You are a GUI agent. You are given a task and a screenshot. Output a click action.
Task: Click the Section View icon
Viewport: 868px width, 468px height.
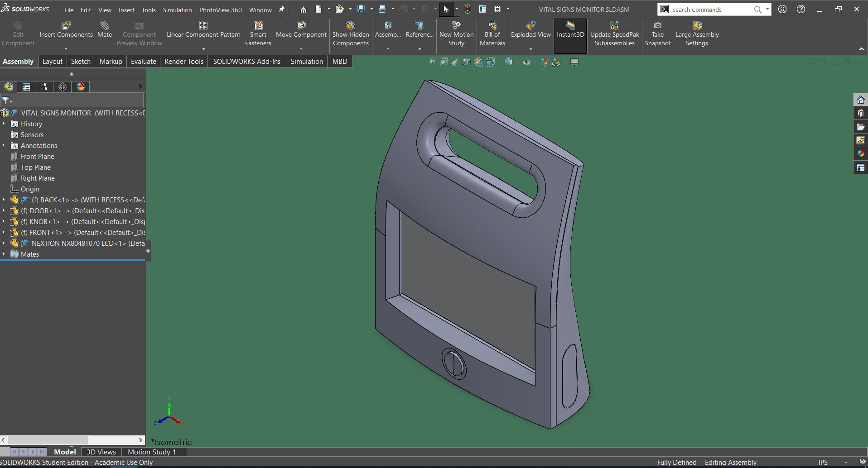[x=467, y=62]
